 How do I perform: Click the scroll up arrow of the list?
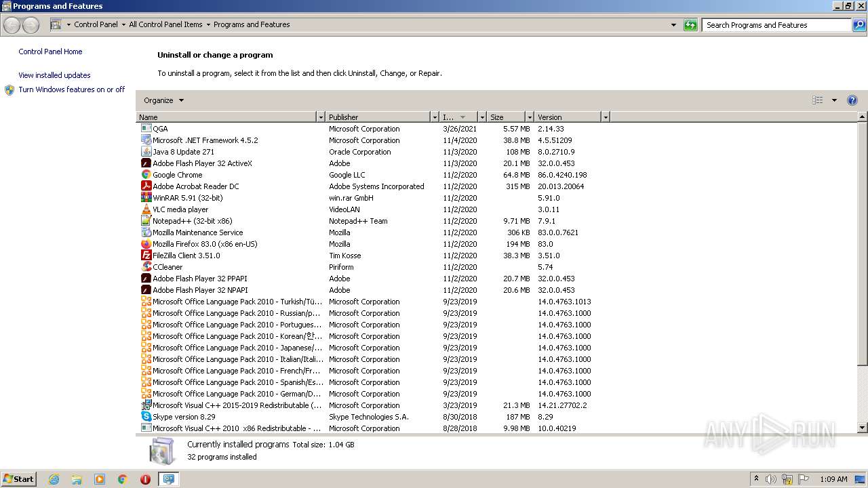(863, 117)
